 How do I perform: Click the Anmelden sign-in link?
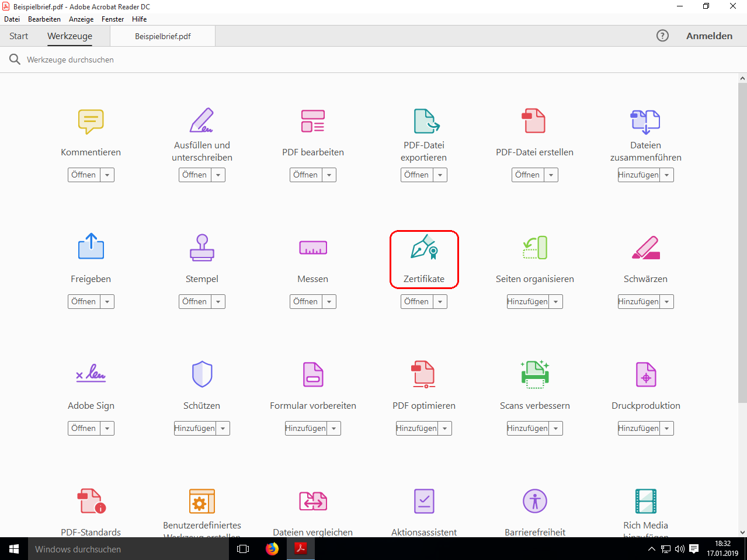pyautogui.click(x=709, y=36)
